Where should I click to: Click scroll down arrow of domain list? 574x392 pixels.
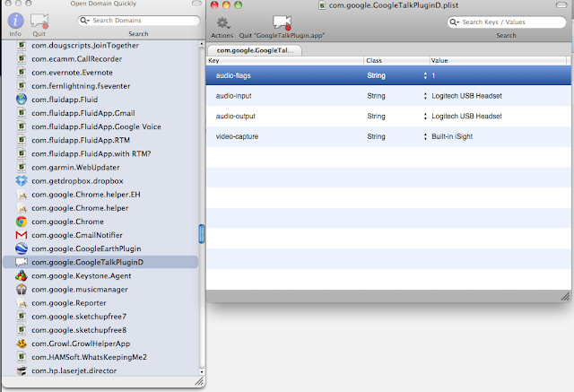201,372
